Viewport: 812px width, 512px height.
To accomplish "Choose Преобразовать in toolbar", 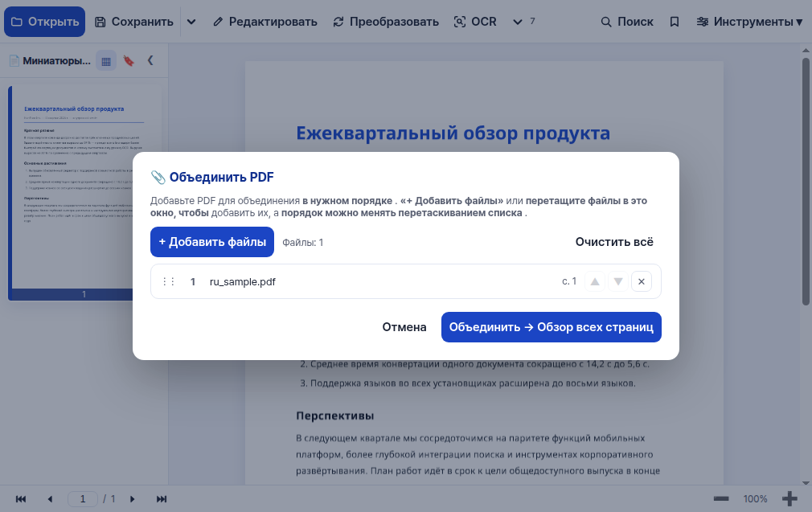I will coord(387,22).
